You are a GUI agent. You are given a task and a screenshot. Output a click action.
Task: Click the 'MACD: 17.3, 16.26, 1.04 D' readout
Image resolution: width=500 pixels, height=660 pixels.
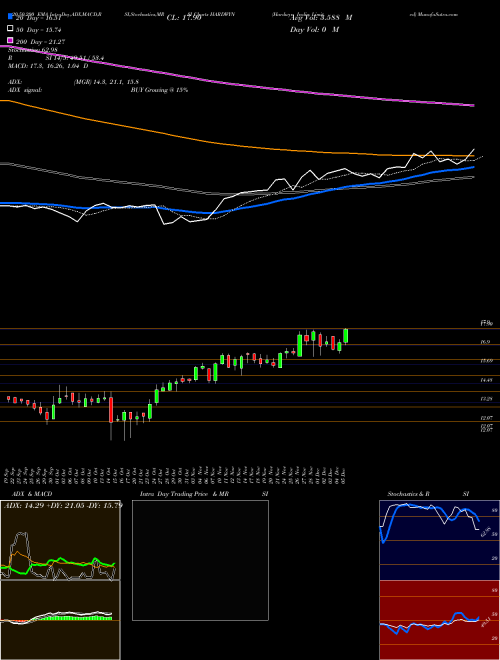pos(48,66)
